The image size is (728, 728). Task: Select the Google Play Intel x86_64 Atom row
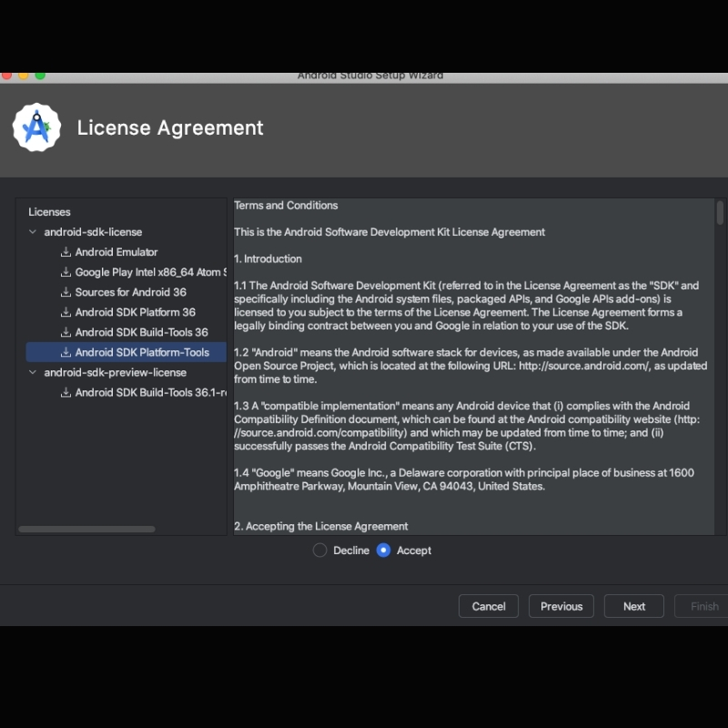click(x=126, y=272)
